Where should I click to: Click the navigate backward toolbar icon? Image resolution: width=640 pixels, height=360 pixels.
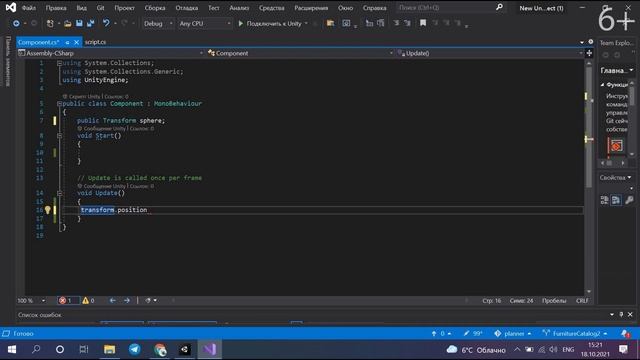pyautogui.click(x=16, y=24)
